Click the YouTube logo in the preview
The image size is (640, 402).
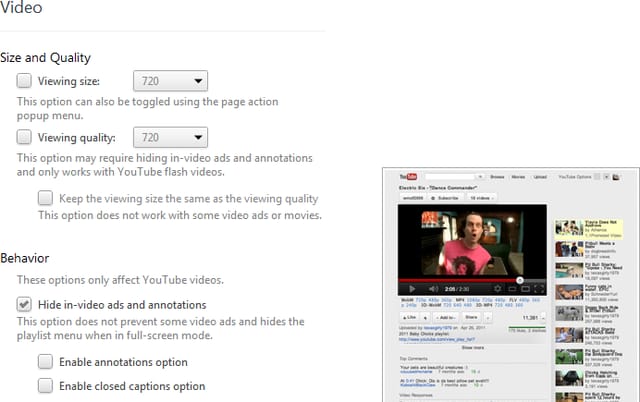(408, 177)
